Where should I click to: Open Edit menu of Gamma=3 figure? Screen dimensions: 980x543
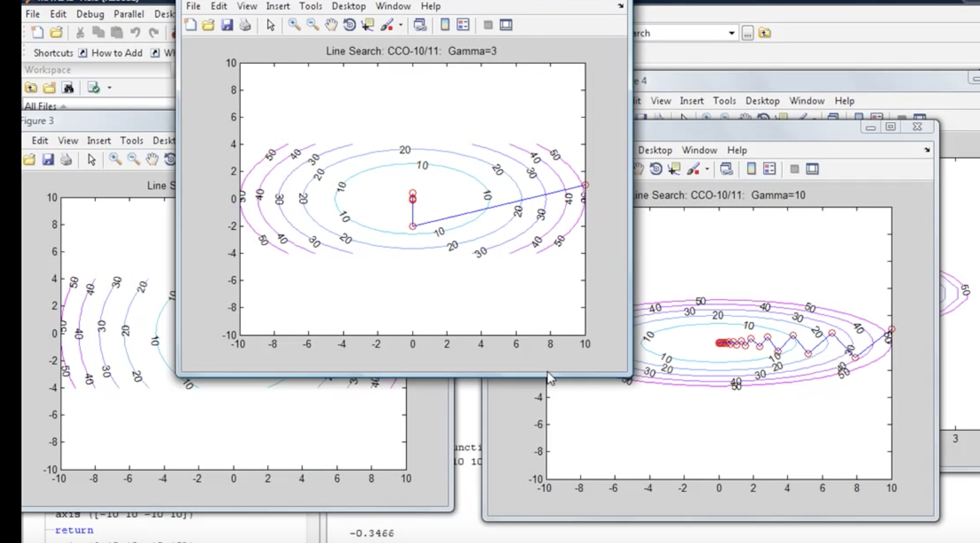tap(219, 6)
